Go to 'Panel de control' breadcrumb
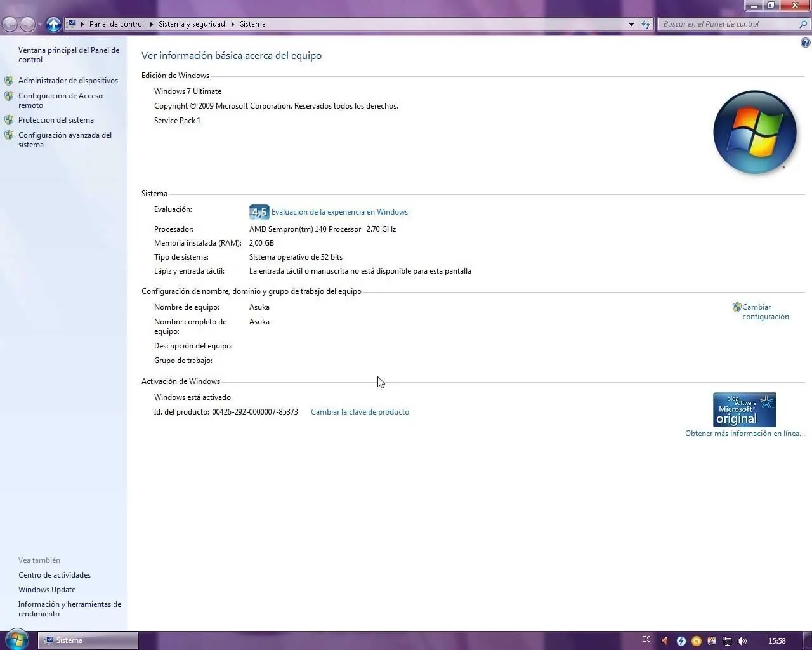812x650 pixels. [x=117, y=24]
